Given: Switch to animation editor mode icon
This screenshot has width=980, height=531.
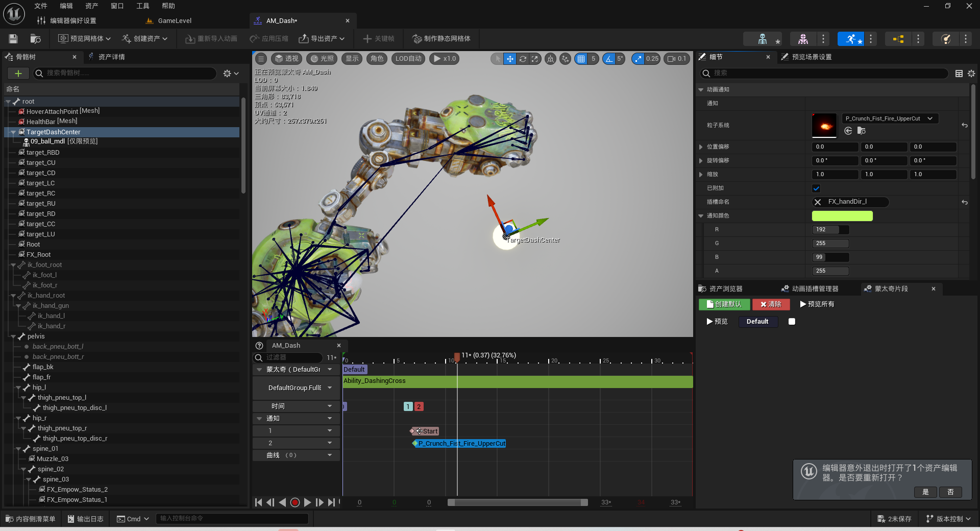Looking at the screenshot, I should click(x=851, y=39).
